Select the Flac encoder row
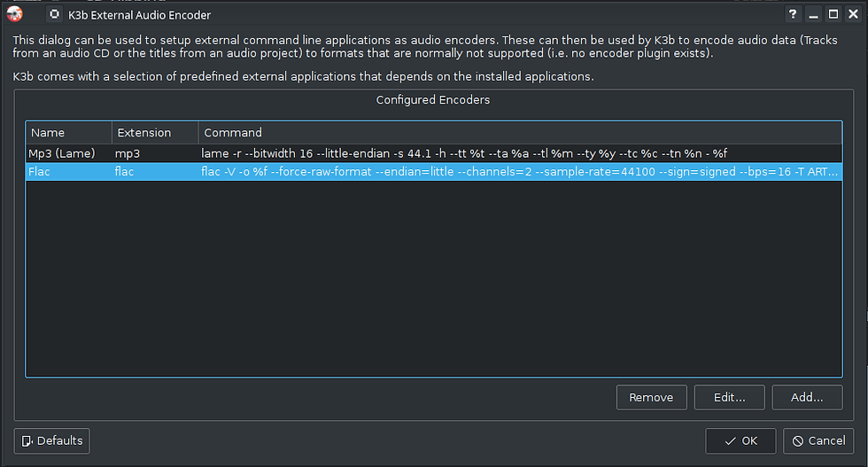868x467 pixels. coord(433,172)
